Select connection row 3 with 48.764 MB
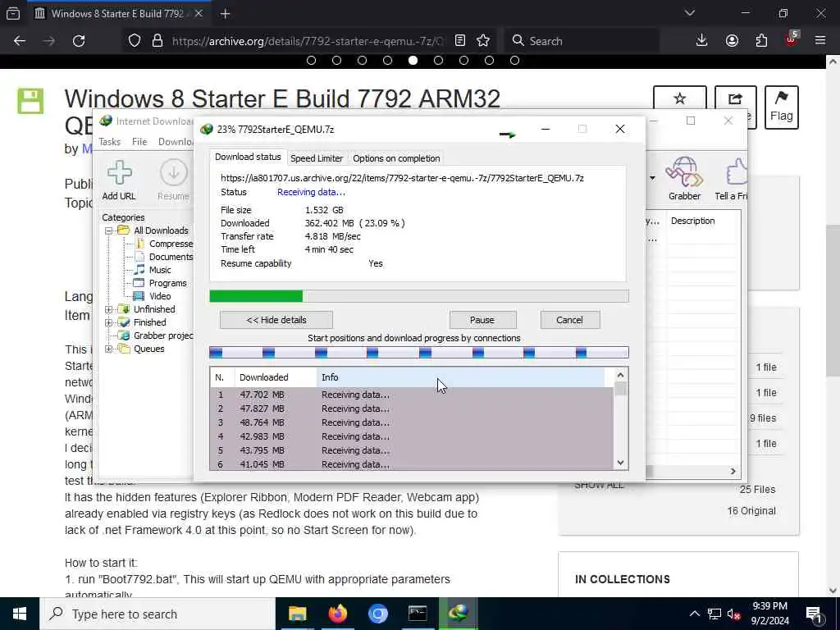840x630 pixels. [412, 422]
